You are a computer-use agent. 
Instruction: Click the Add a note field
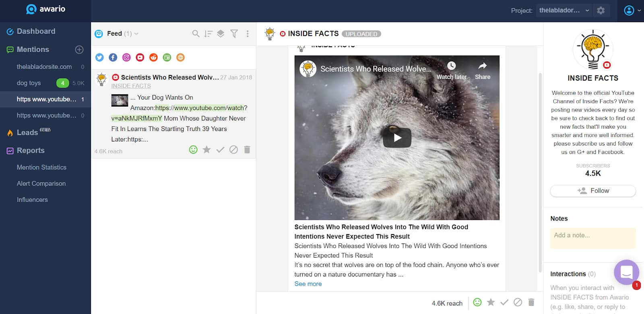592,238
